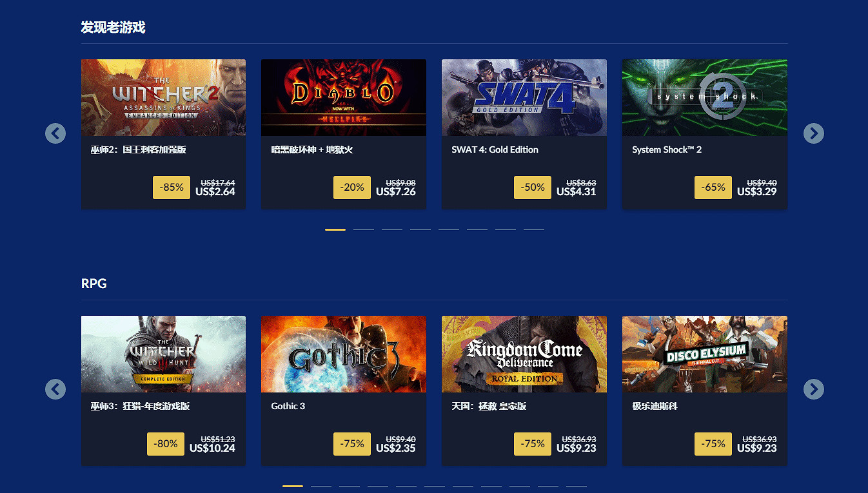Open System Shock 2 cover image
Image resolution: width=868 pixels, height=493 pixels.
point(705,98)
